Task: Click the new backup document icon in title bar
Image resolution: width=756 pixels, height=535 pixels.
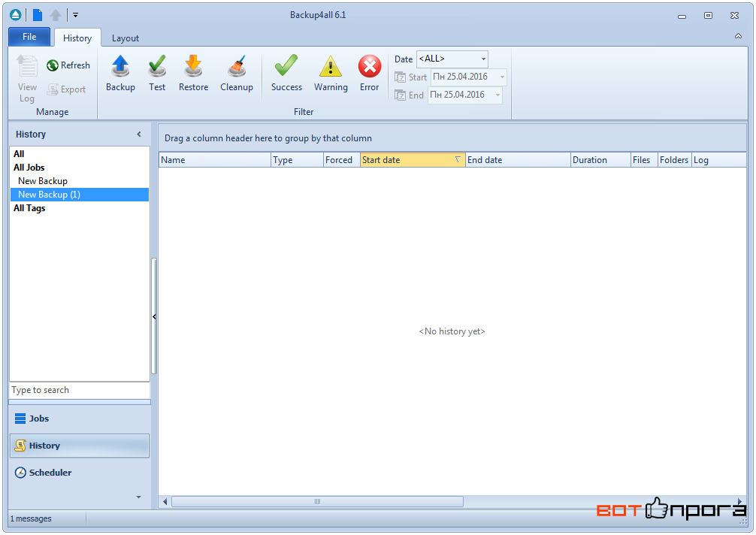Action: (37, 15)
